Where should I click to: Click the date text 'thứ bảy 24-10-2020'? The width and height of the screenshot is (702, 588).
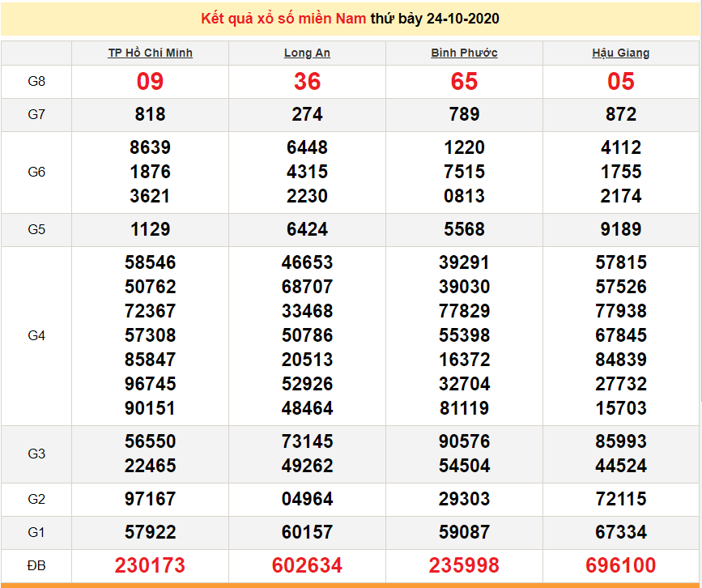coord(435,19)
